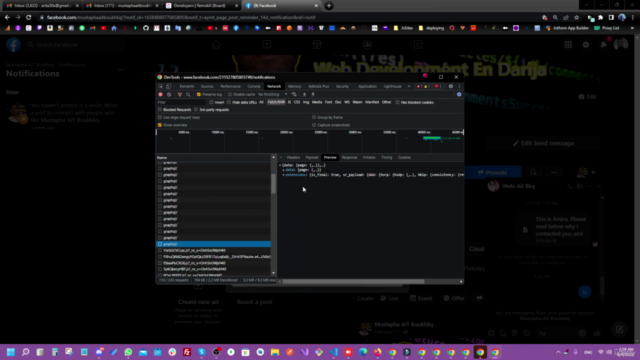
Task: Open the Headers tab of request
Action: tap(293, 157)
